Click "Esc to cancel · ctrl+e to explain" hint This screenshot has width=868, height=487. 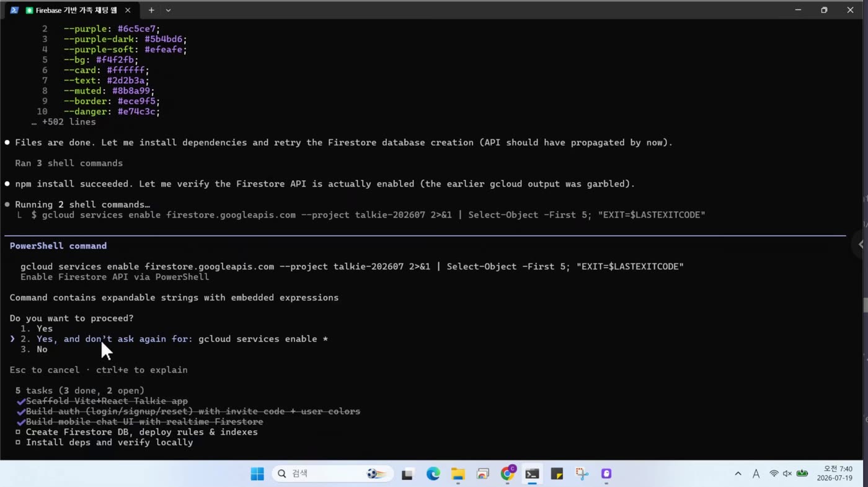[x=99, y=370]
